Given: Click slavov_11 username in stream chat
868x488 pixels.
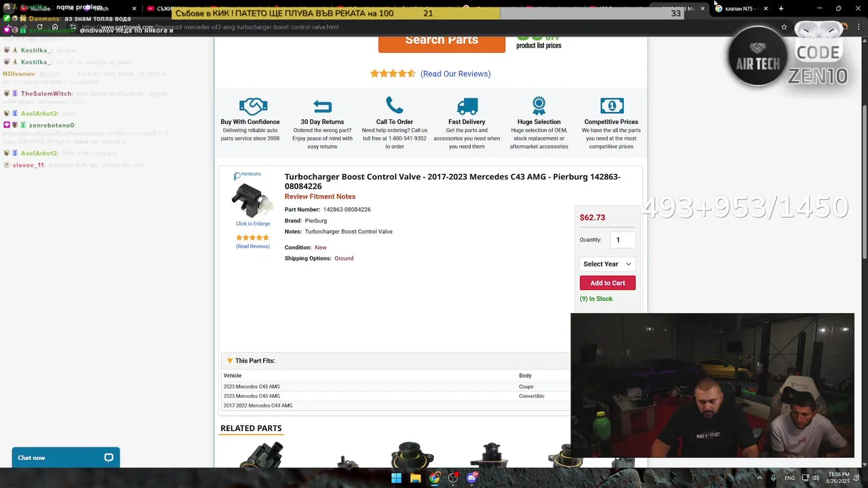Looking at the screenshot, I should pyautogui.click(x=28, y=165).
